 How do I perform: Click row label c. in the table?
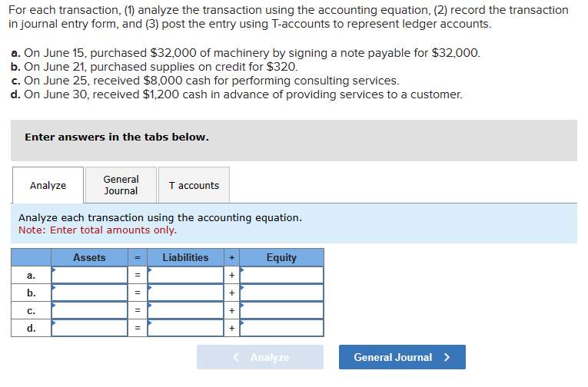31,310
